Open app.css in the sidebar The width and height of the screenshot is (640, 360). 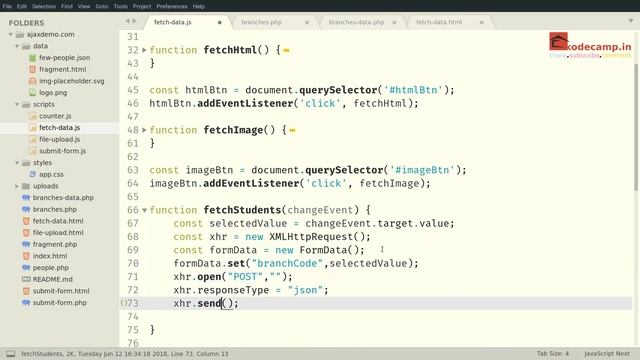pos(51,174)
